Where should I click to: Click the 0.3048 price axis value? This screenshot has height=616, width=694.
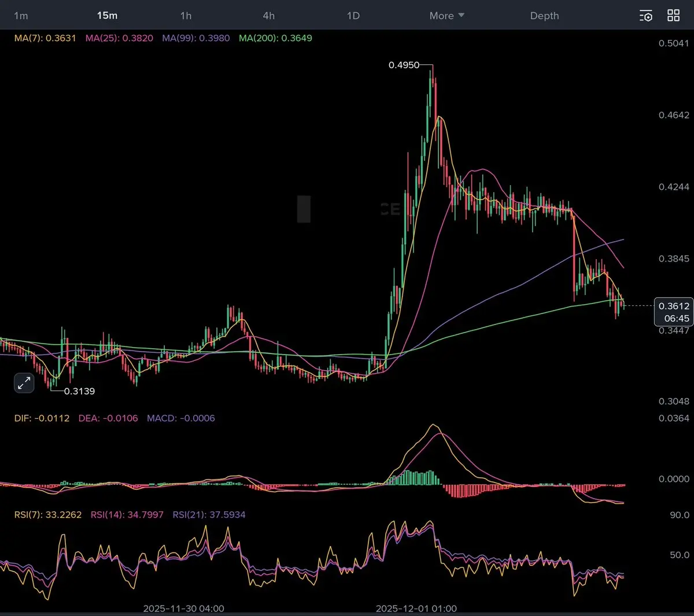(x=674, y=401)
